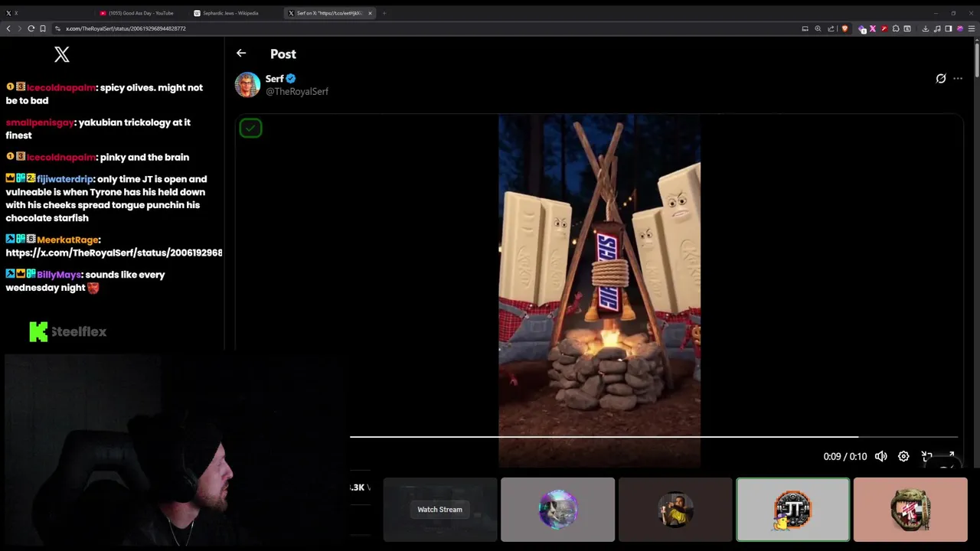Viewport: 980px width, 551px height.
Task: Click chat username fijiwaterdrip
Action: [65, 179]
